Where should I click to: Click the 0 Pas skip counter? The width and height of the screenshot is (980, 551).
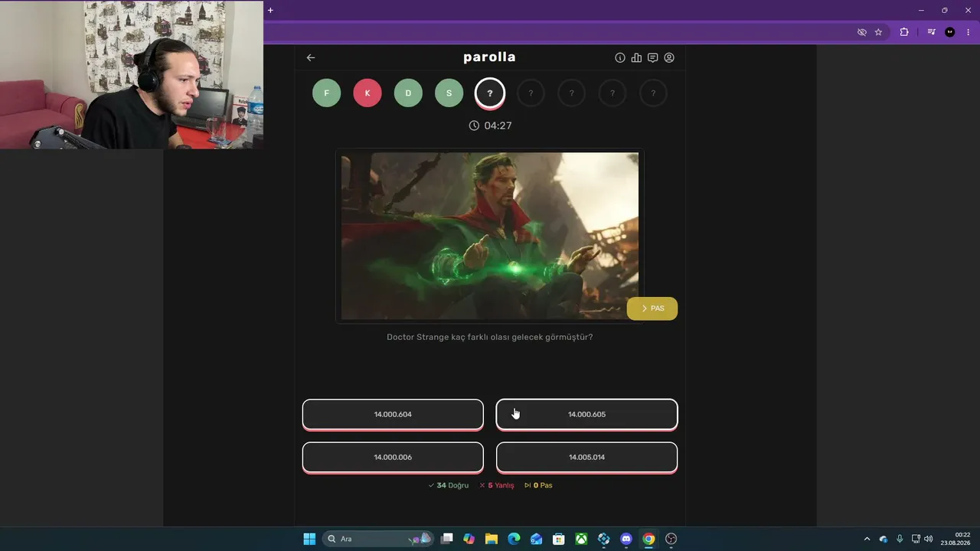538,485
